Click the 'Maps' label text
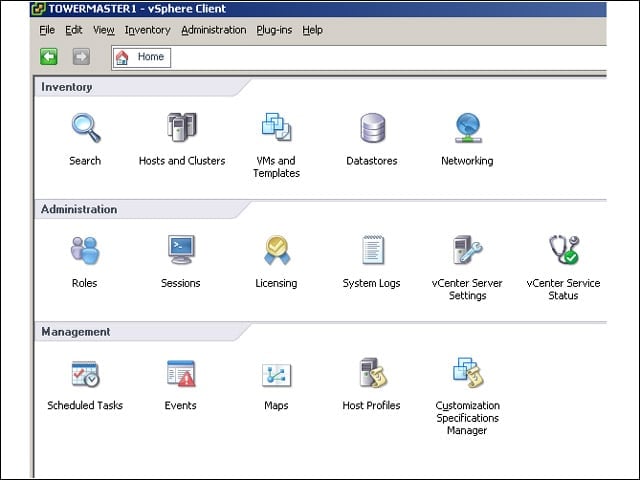640x480 pixels. (x=276, y=405)
